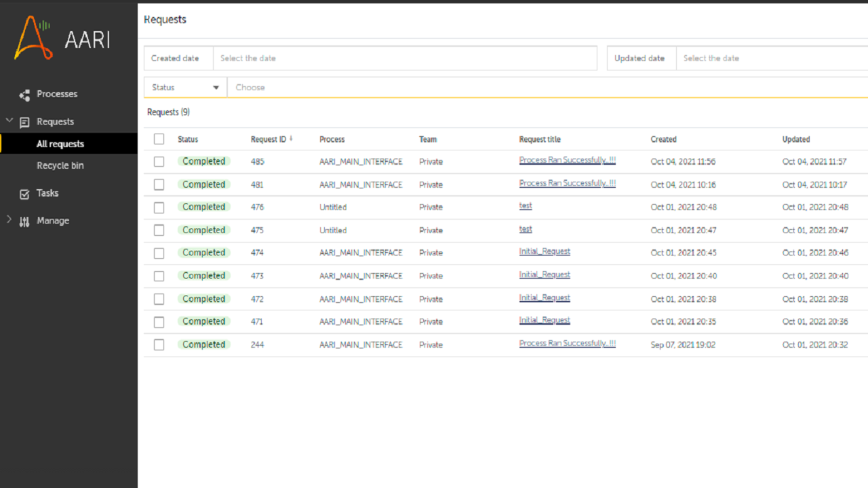Select the checkbox for request 476

point(159,207)
